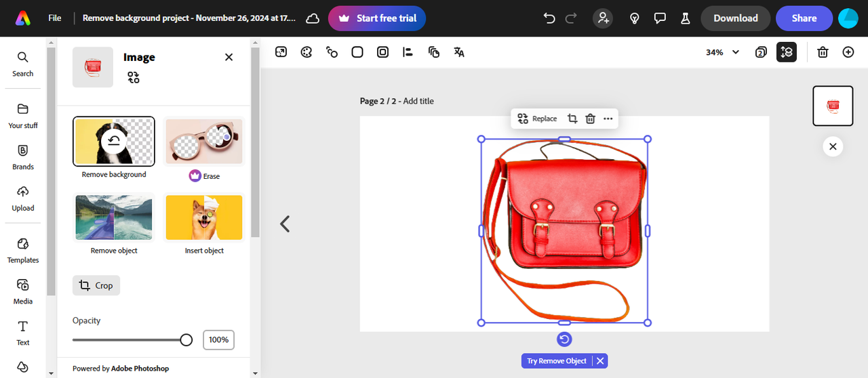Open Your stuff in the sidebar
Viewport: 868px width, 378px height.
click(x=23, y=116)
